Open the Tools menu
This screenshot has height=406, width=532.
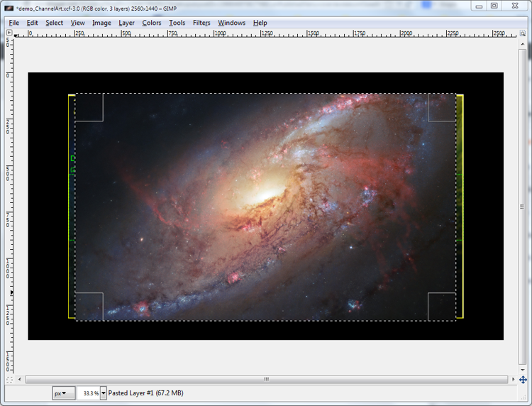pos(177,23)
